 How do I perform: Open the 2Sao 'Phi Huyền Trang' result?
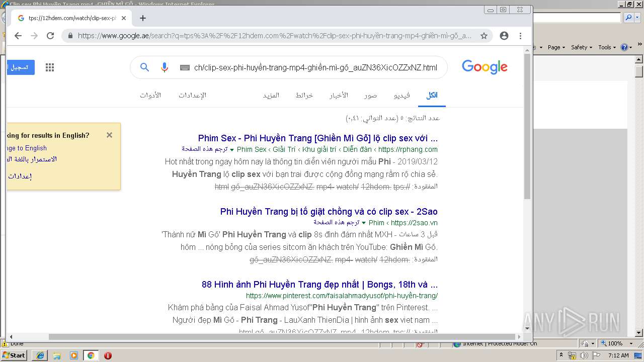pos(329,212)
